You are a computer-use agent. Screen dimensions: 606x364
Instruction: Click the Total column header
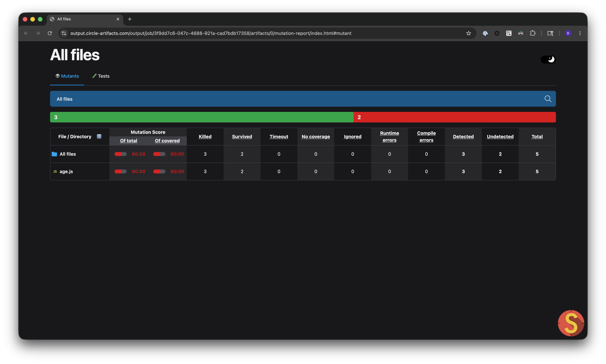[x=537, y=137]
